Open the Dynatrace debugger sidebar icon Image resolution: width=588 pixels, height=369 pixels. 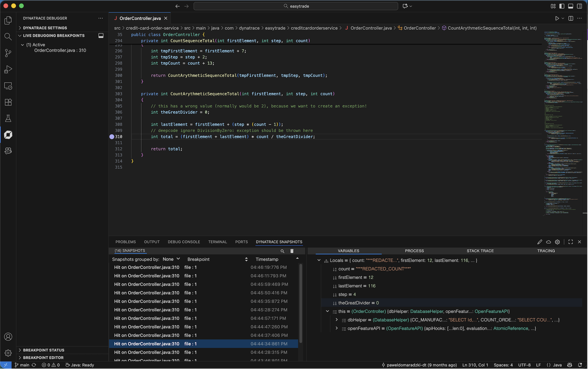[8, 135]
